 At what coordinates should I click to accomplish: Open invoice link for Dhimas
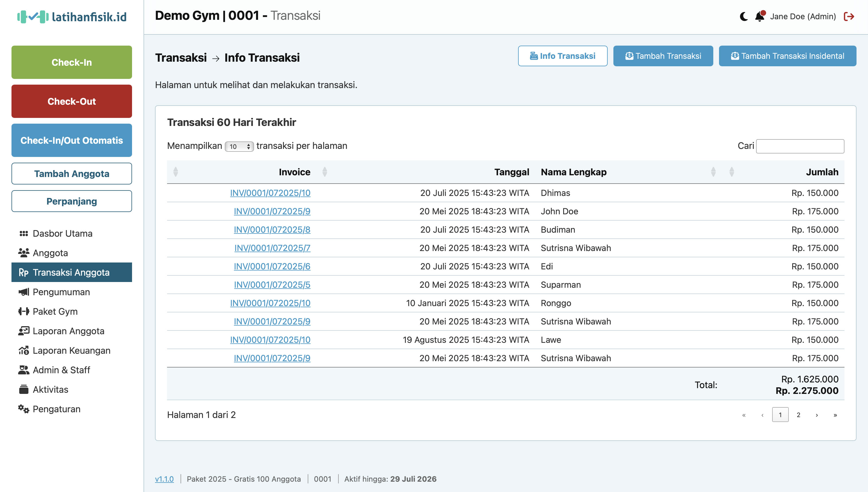click(x=270, y=193)
